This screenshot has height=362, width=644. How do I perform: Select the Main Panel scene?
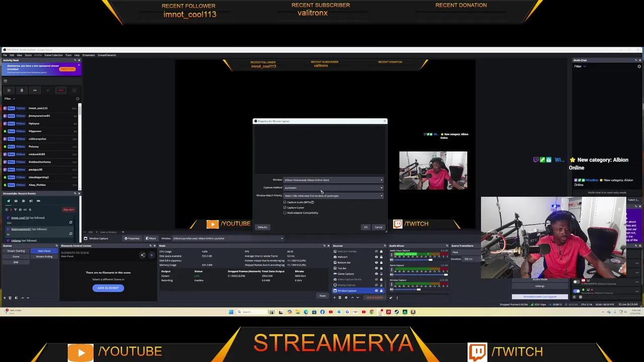tap(44, 251)
